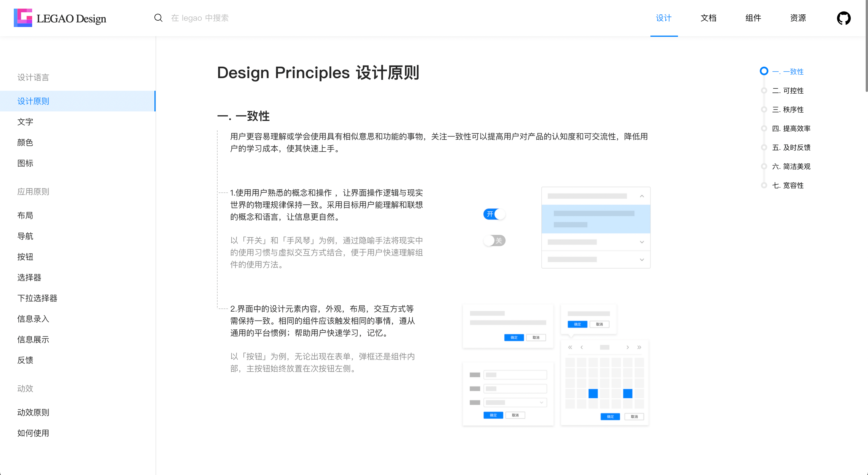Open the 组件 top navigation tab
Image resolution: width=868 pixels, height=475 pixels.
point(753,18)
